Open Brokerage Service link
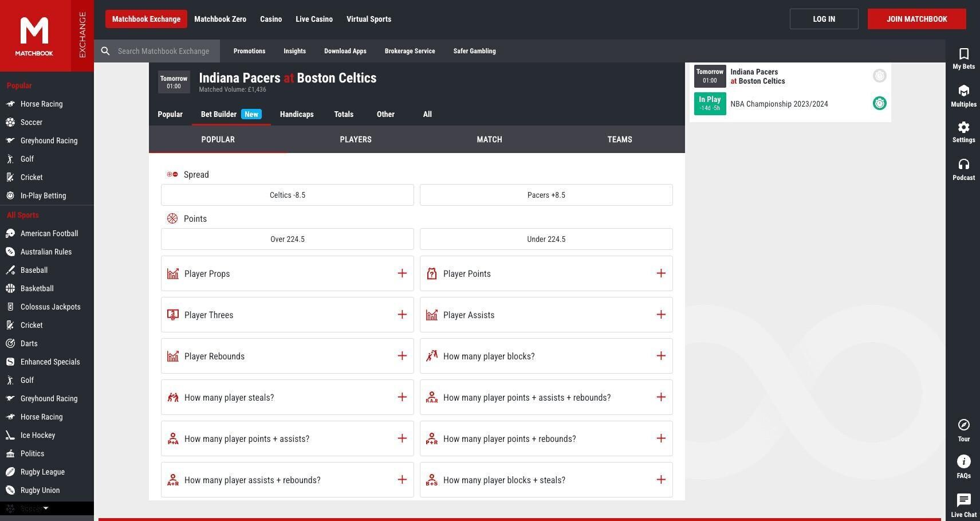The height and width of the screenshot is (521, 980). click(410, 51)
